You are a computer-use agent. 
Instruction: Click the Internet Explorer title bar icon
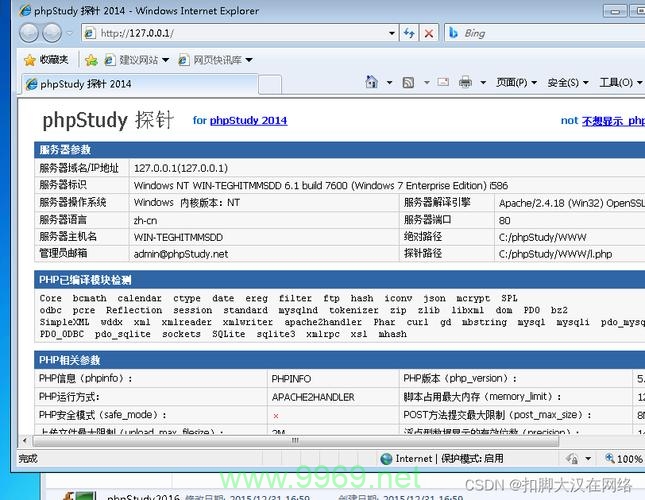pyautogui.click(x=26, y=10)
